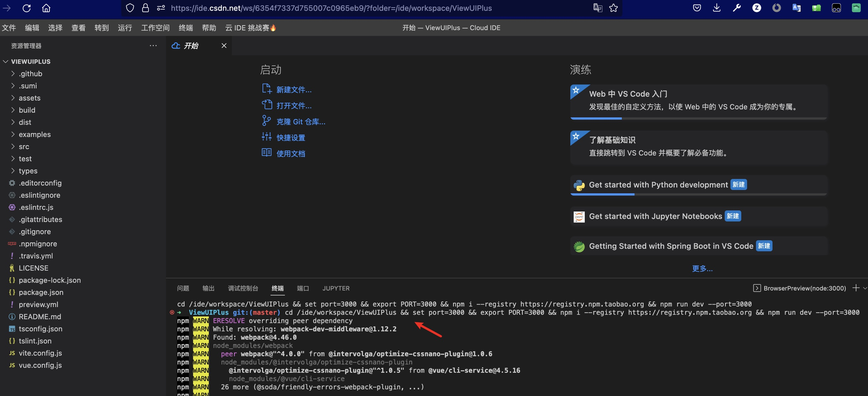Click the Z extension icon in browser toolbar

[x=756, y=8]
